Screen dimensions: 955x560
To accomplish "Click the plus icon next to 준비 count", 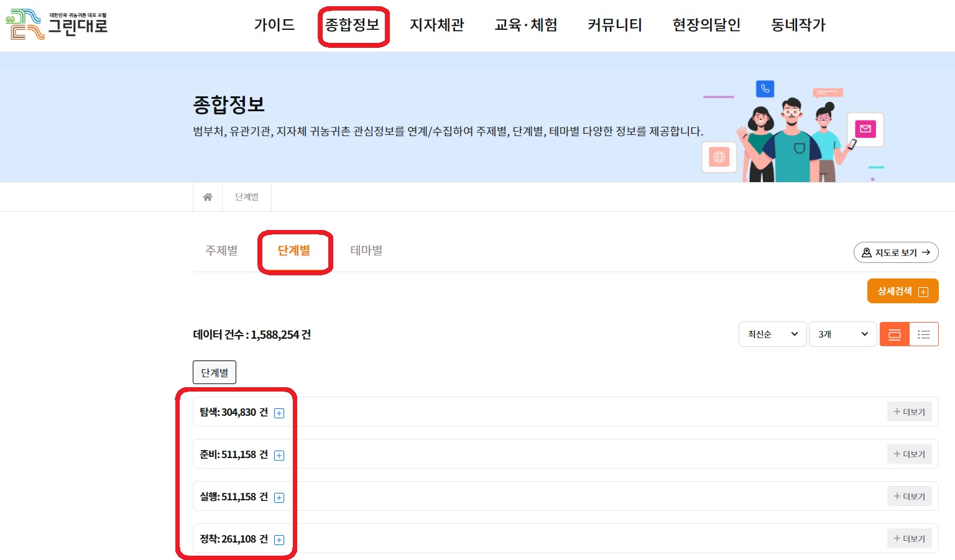I will 279,455.
